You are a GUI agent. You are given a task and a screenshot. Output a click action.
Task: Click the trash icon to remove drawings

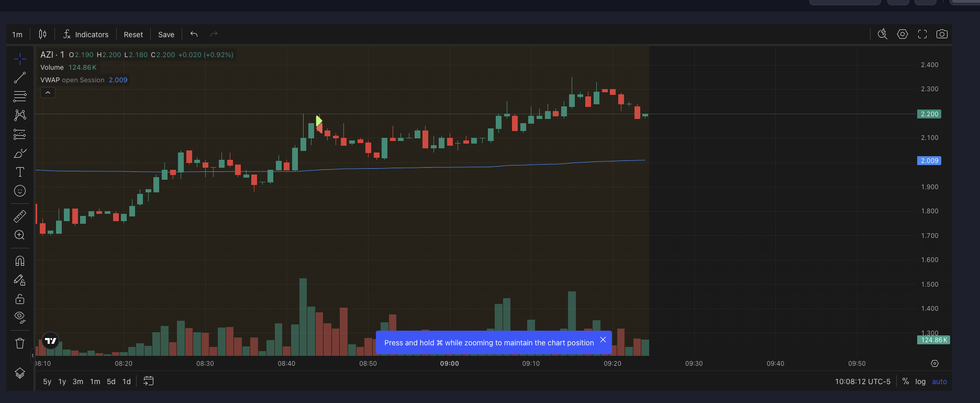pyautogui.click(x=20, y=343)
